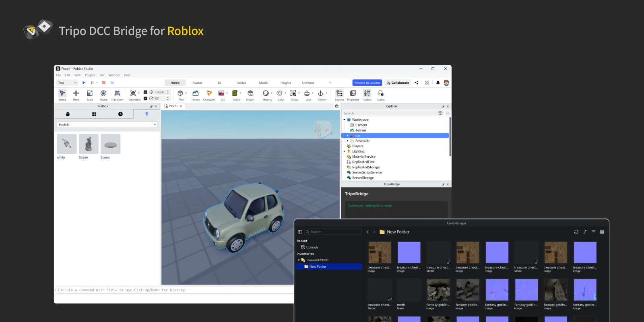Open the Toolbox recent clock tab

(120, 114)
